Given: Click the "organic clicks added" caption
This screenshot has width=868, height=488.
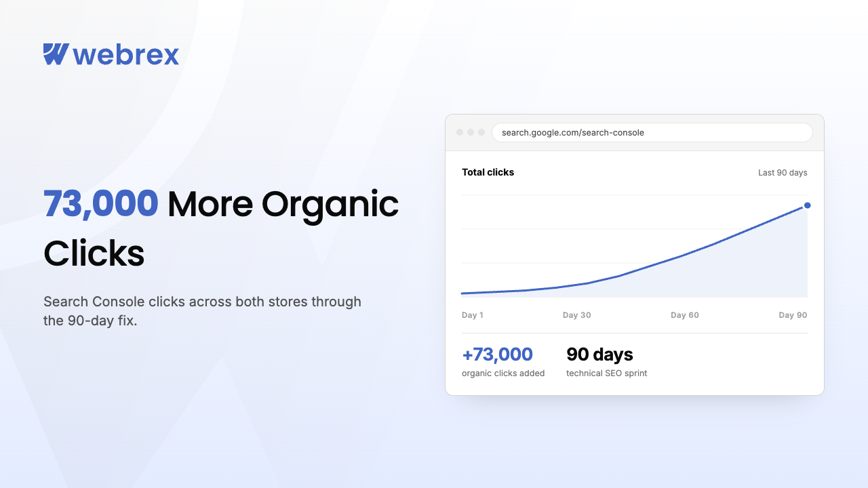Looking at the screenshot, I should click(503, 373).
